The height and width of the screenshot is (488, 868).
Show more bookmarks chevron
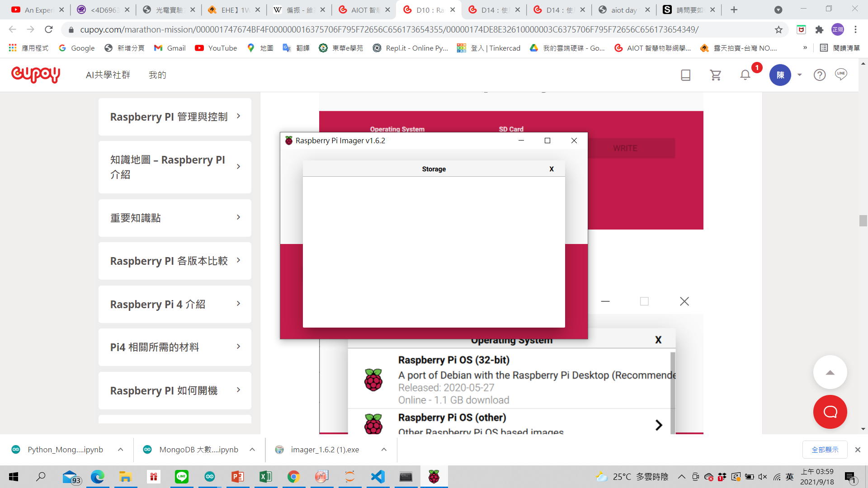click(x=805, y=48)
